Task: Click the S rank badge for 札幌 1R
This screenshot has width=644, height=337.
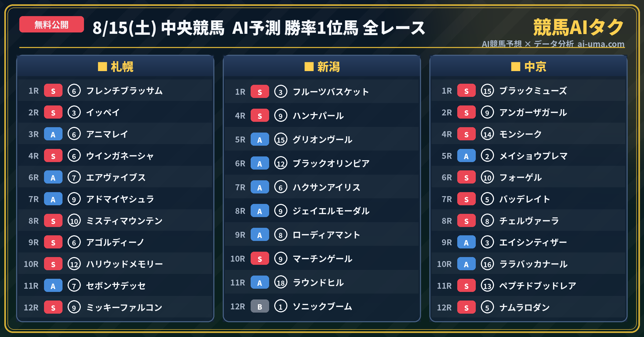Action: (53, 91)
